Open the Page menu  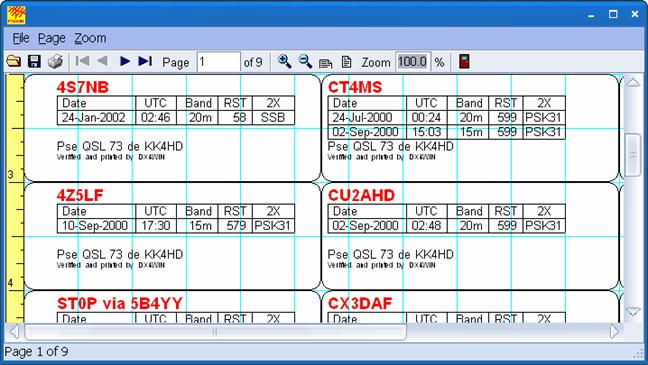[x=52, y=38]
